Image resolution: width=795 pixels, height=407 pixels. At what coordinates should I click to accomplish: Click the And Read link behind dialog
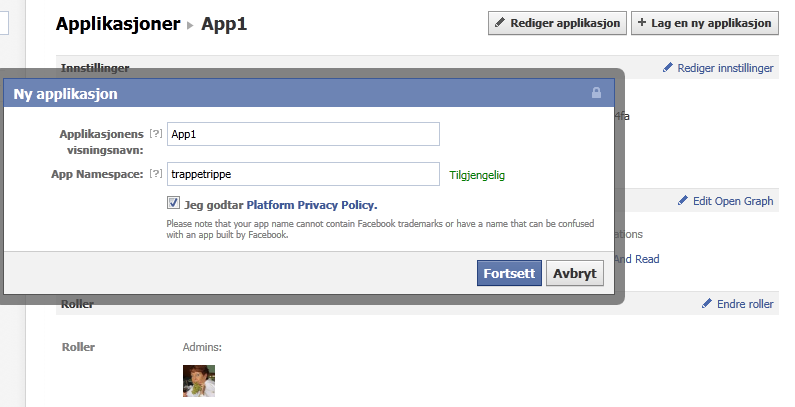637,259
